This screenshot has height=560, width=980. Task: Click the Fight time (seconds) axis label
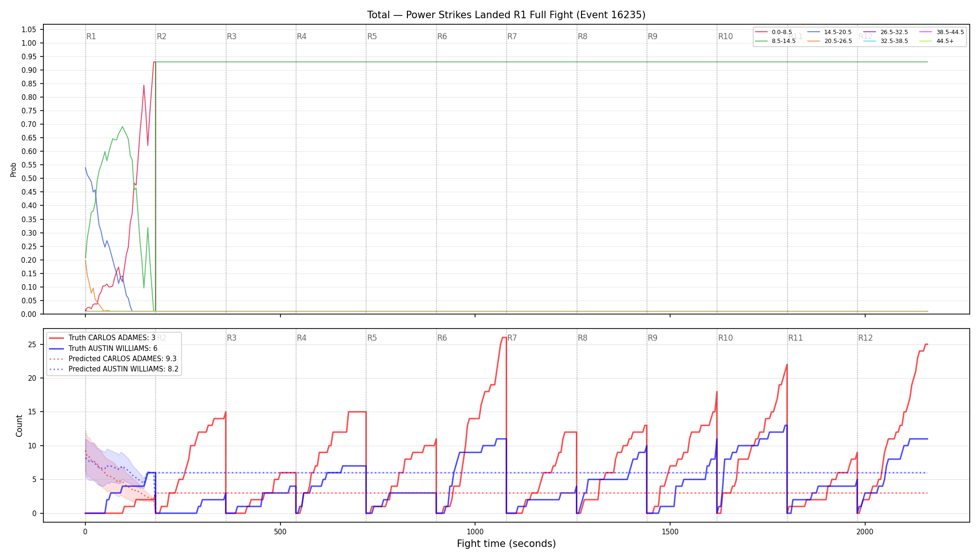point(506,544)
